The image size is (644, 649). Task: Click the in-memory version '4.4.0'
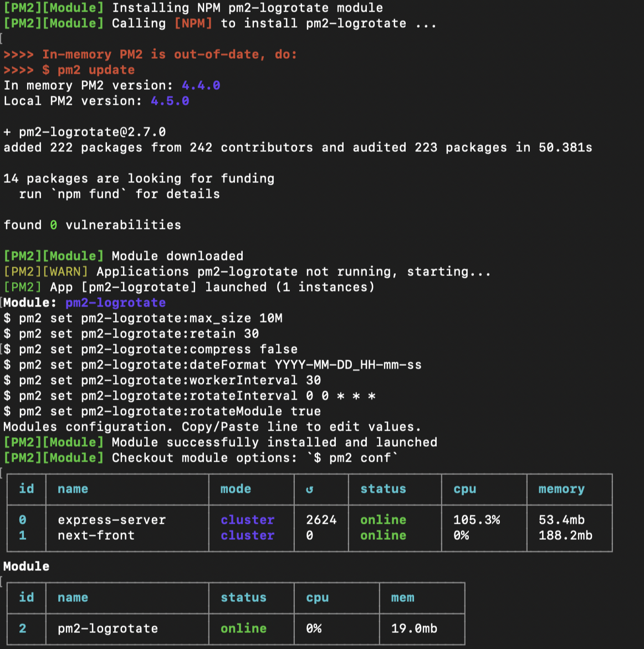(201, 86)
